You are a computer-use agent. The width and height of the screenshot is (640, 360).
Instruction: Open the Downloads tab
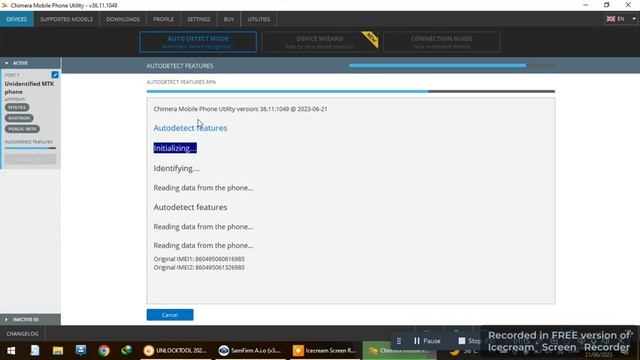pyautogui.click(x=123, y=19)
